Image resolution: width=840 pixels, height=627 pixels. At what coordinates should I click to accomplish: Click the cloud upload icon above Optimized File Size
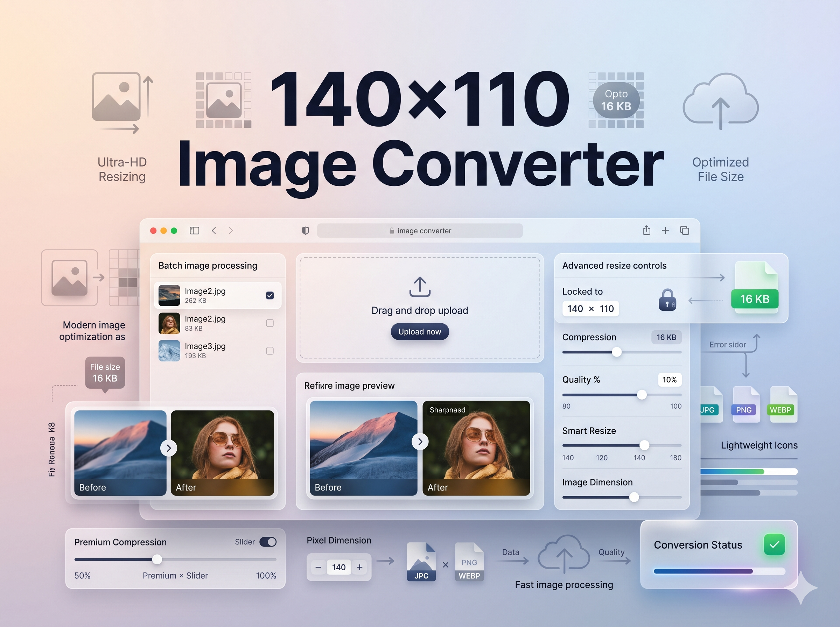tap(720, 101)
